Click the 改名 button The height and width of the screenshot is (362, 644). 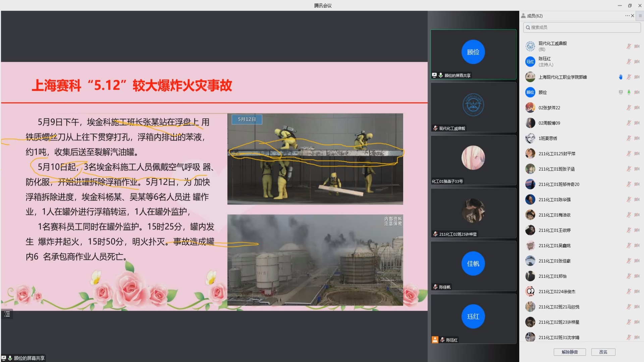603,352
